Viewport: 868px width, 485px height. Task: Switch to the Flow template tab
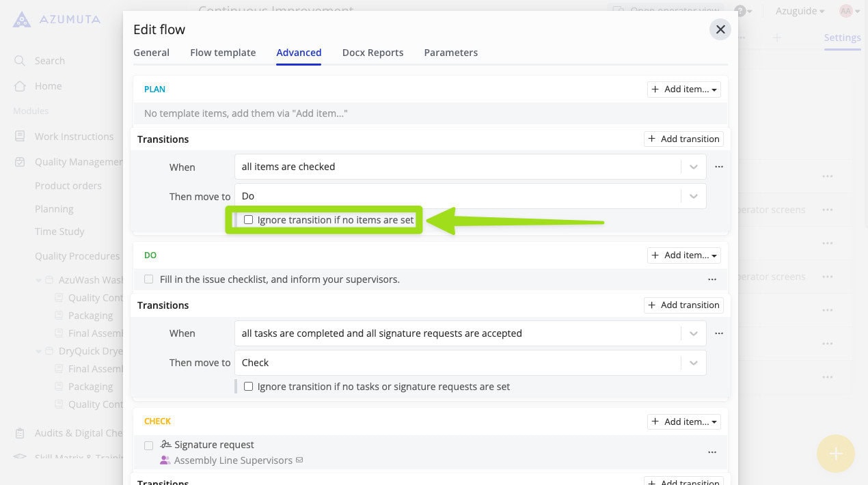[x=223, y=53]
